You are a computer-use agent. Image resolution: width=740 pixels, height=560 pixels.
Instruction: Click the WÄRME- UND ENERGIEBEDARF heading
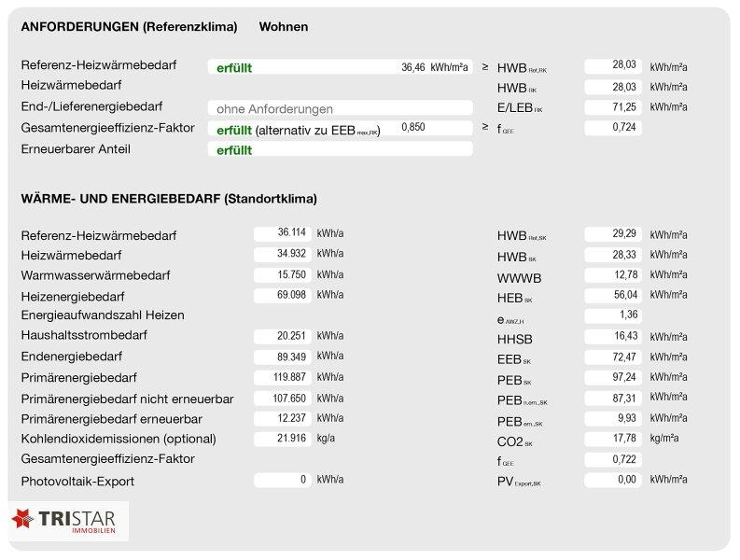click(169, 199)
